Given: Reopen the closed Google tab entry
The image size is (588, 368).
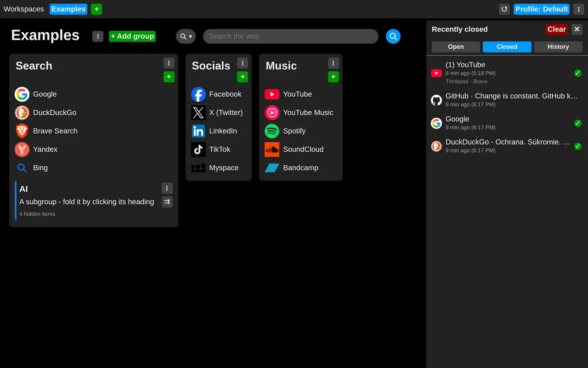Looking at the screenshot, I should (507, 123).
